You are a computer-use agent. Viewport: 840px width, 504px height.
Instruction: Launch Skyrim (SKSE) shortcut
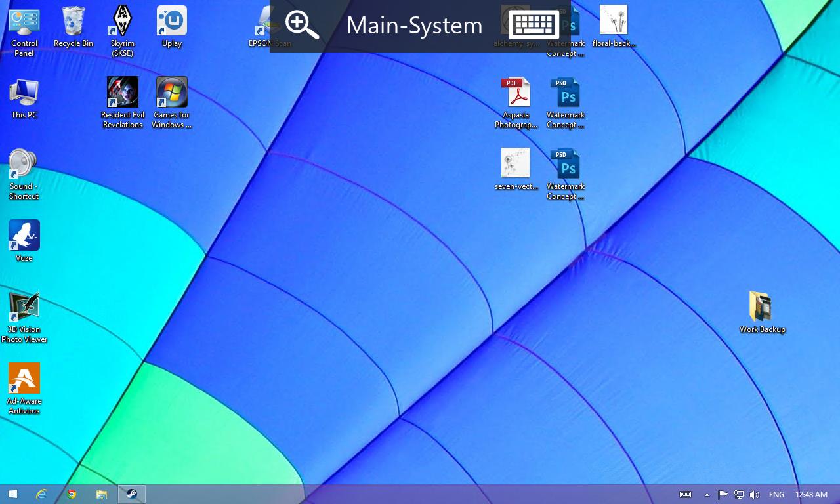(123, 31)
